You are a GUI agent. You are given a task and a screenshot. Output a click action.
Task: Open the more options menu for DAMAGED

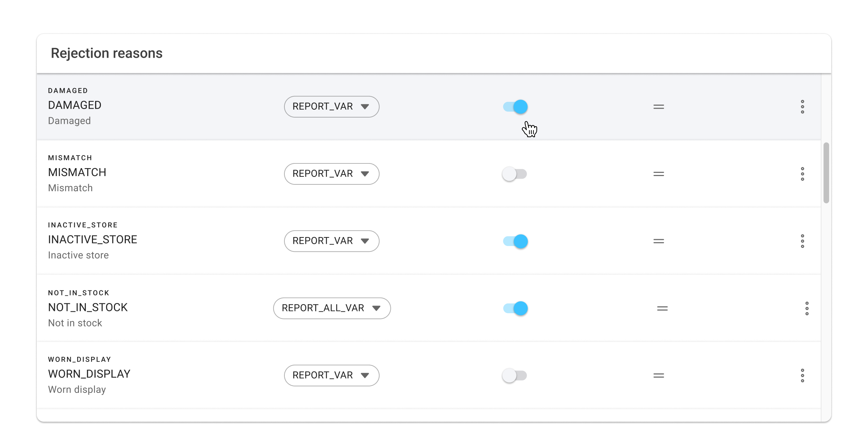[802, 107]
